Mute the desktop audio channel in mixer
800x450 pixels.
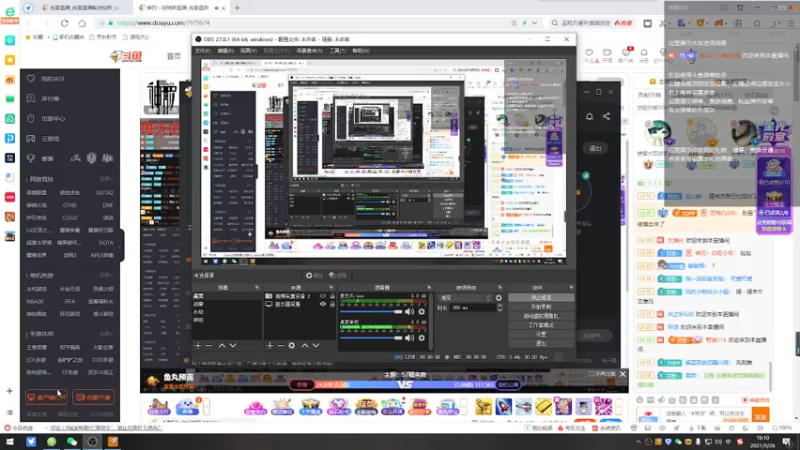point(410,338)
